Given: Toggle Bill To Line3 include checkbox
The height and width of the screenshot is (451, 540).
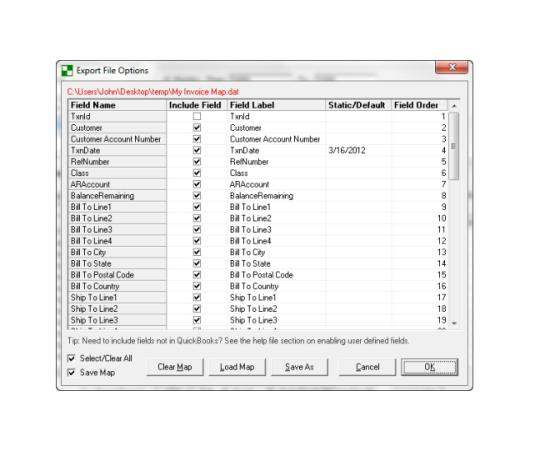Looking at the screenshot, I should (x=197, y=230).
